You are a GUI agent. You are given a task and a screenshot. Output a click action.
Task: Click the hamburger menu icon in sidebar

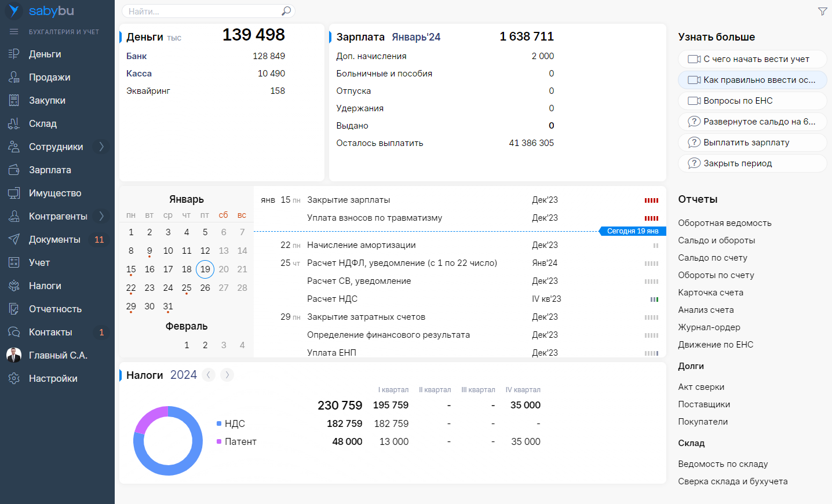(x=14, y=32)
